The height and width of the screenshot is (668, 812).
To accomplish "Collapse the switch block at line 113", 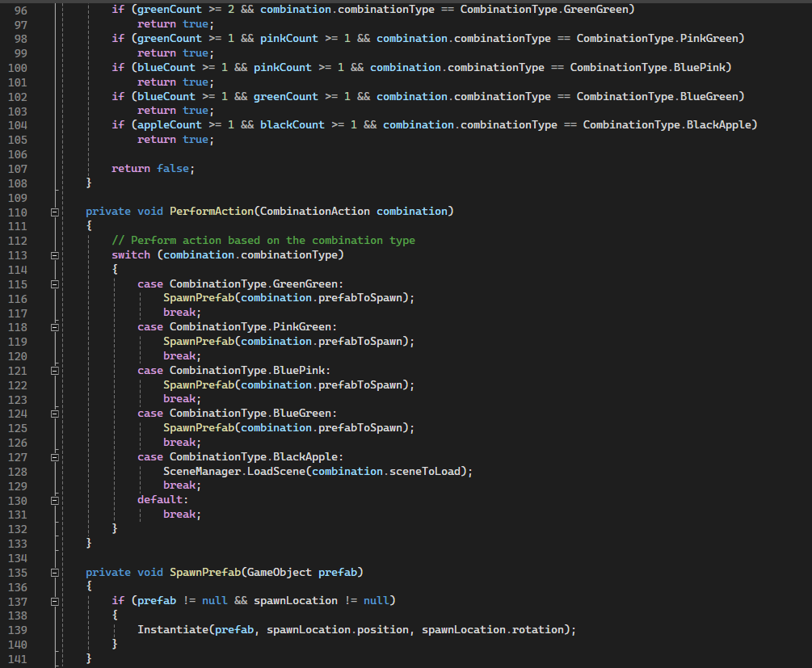I will pyautogui.click(x=54, y=255).
